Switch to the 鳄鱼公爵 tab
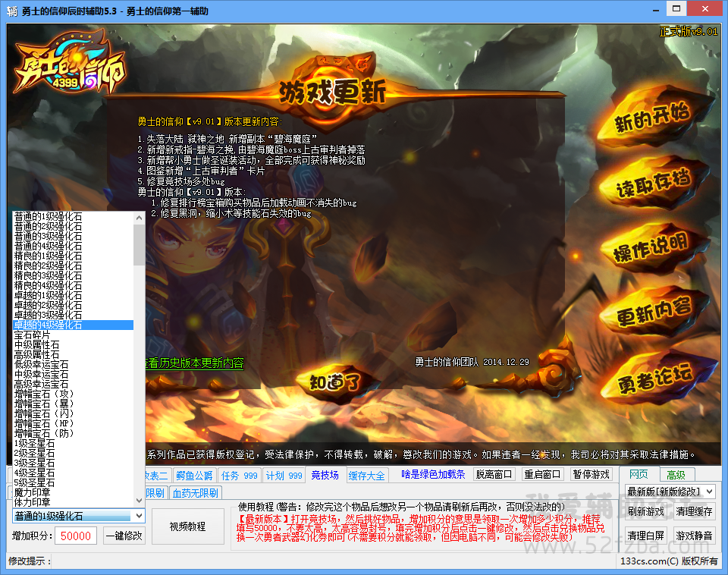The width and height of the screenshot is (728, 575). click(195, 476)
